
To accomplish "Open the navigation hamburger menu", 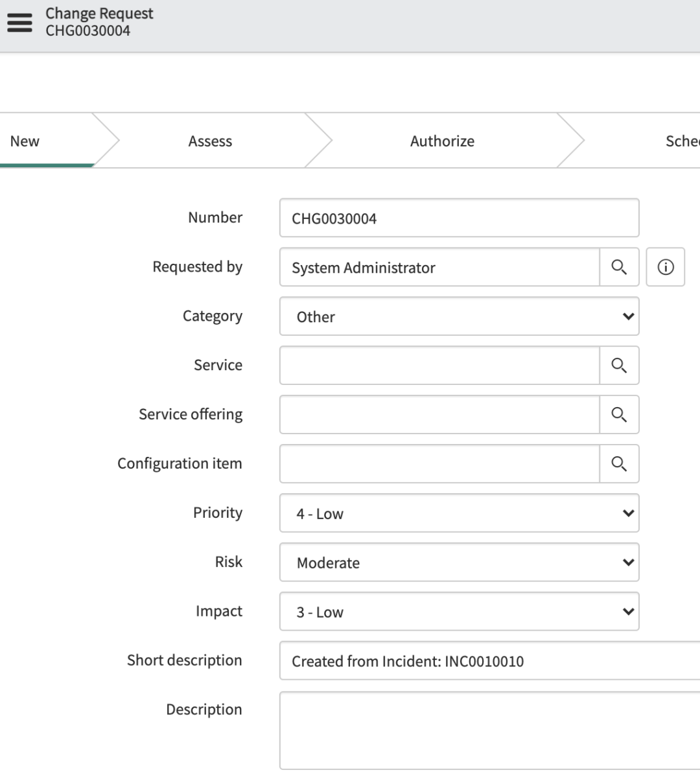I will click(19, 21).
